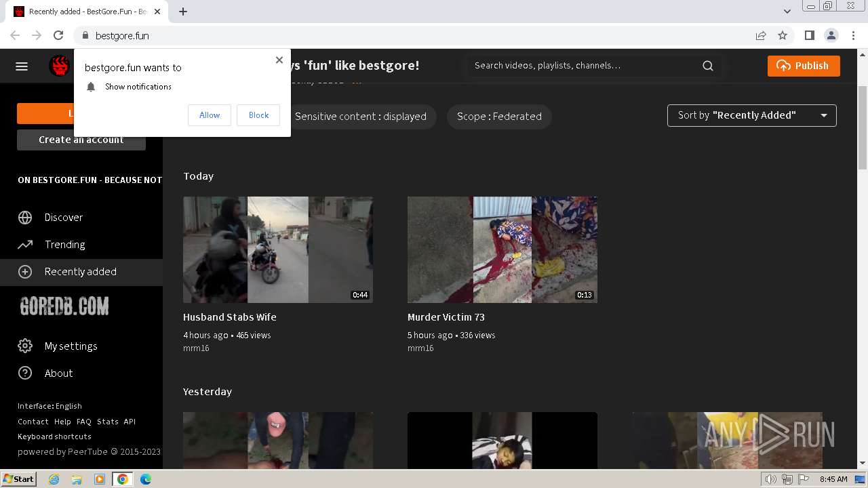Change Interface English language link
Viewport: 868px width, 488px height.
tap(50, 406)
